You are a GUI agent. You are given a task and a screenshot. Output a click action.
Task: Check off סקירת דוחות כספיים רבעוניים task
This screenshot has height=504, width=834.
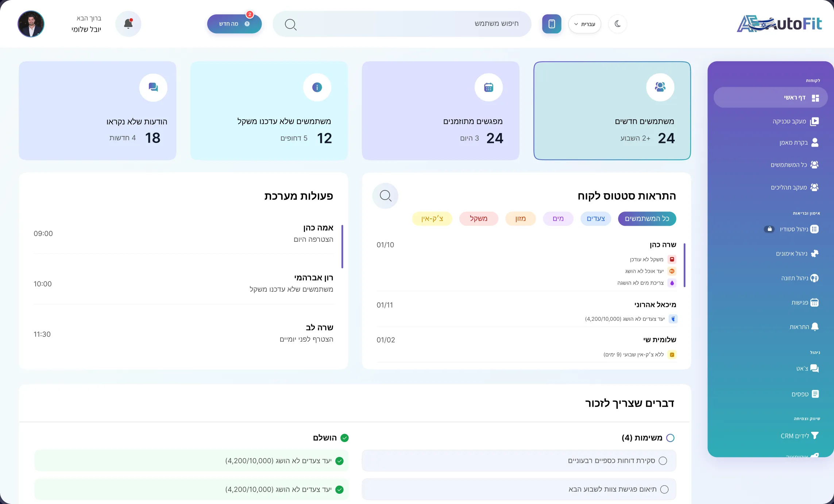coord(663,461)
